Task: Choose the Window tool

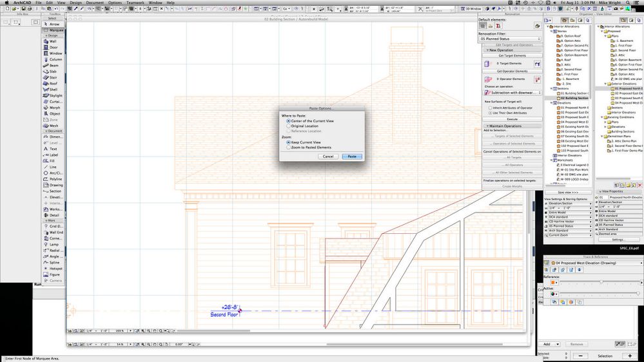Action: point(53,53)
